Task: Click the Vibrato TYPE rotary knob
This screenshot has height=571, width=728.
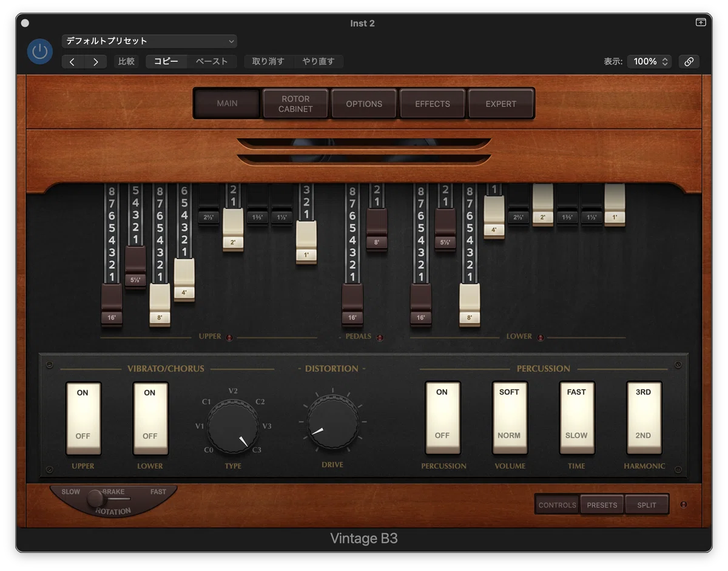Action: 233,427
